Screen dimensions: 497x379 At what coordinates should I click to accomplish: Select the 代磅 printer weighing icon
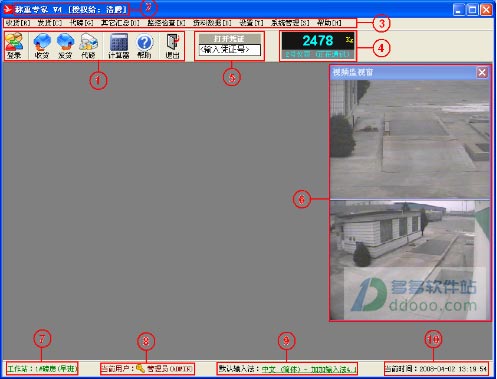88,46
